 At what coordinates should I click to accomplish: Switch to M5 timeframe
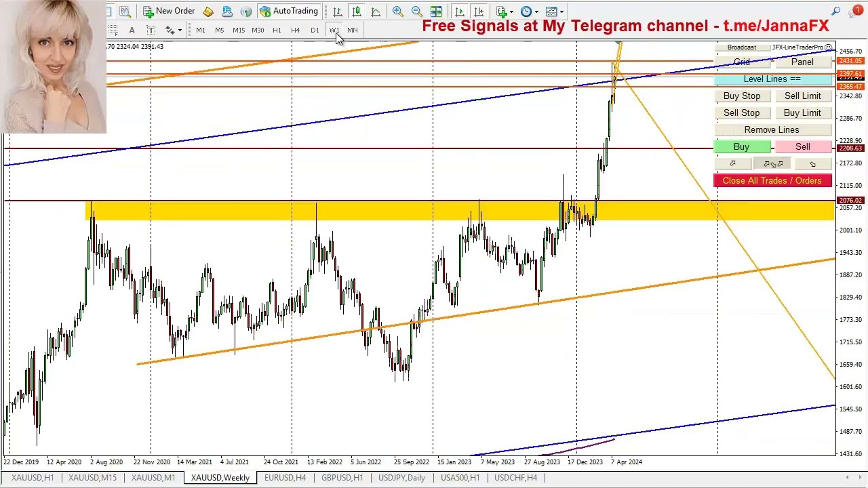(x=219, y=30)
